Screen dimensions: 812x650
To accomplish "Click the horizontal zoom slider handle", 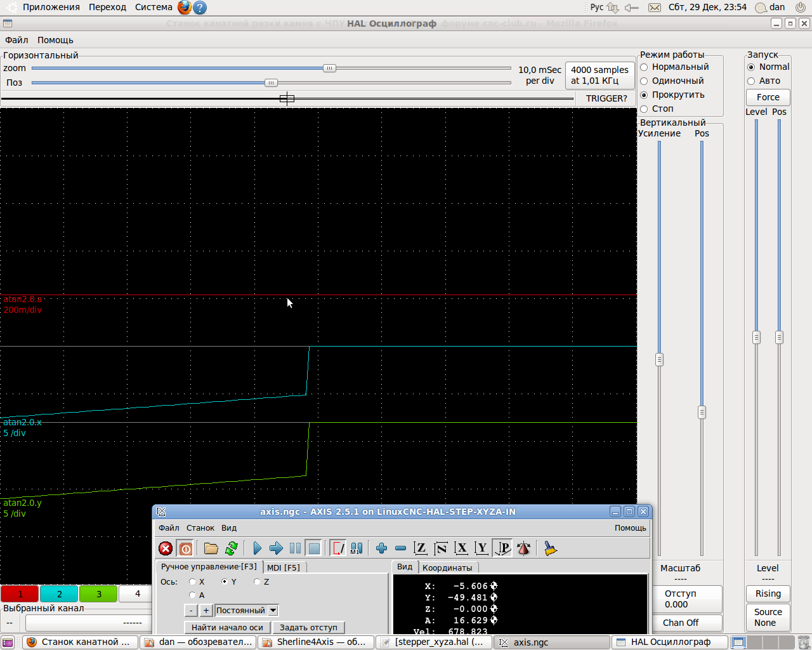I will coord(329,69).
